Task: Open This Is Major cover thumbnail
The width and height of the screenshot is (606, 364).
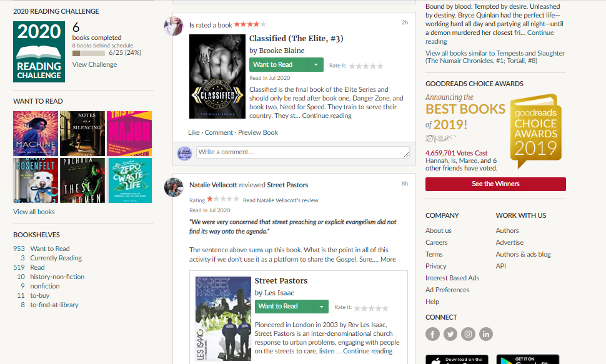Action: coord(129,134)
